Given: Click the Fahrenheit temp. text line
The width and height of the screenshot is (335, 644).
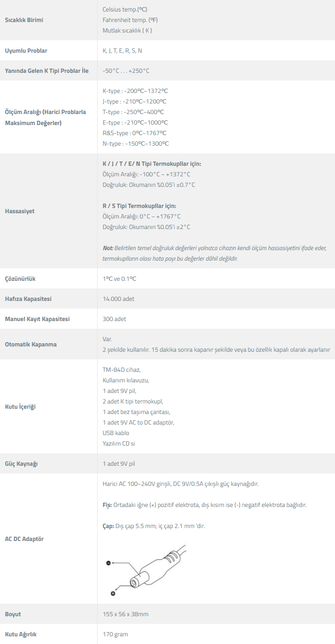Looking at the screenshot, I should pos(130,20).
